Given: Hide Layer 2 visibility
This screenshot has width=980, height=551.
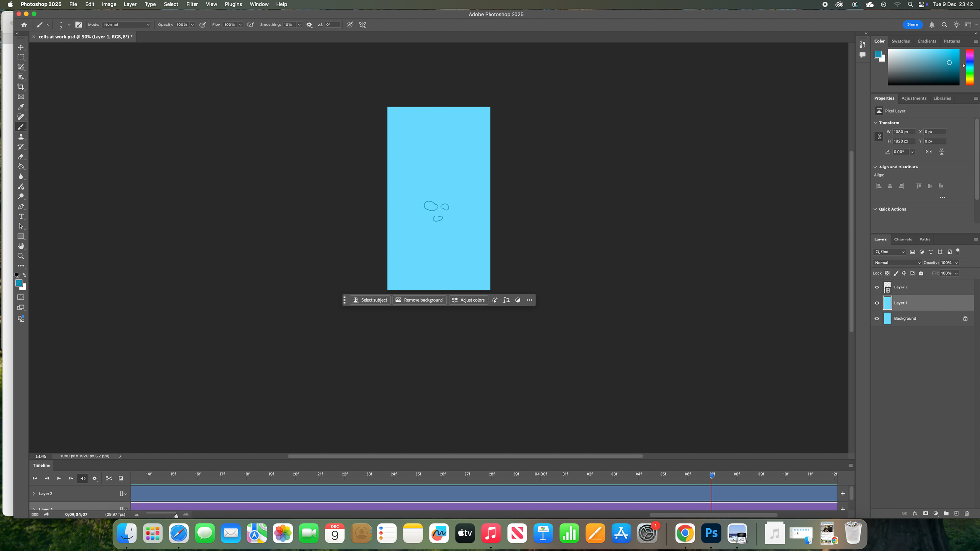Looking at the screenshot, I should [x=877, y=287].
